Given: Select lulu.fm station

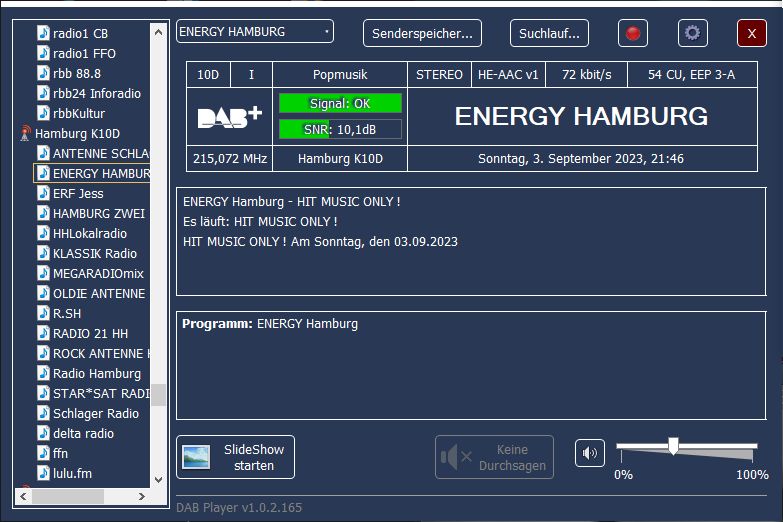Looking at the screenshot, I should click(72, 473).
